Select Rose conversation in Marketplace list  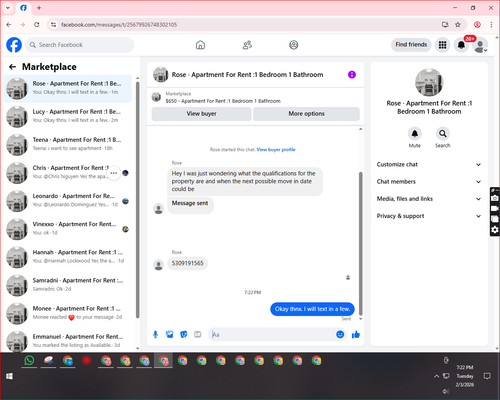(x=68, y=88)
